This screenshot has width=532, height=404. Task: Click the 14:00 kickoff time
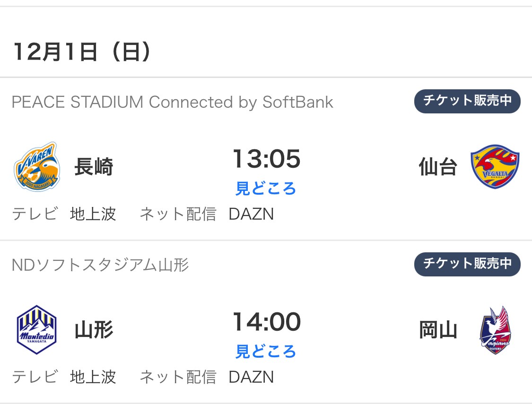(x=266, y=322)
